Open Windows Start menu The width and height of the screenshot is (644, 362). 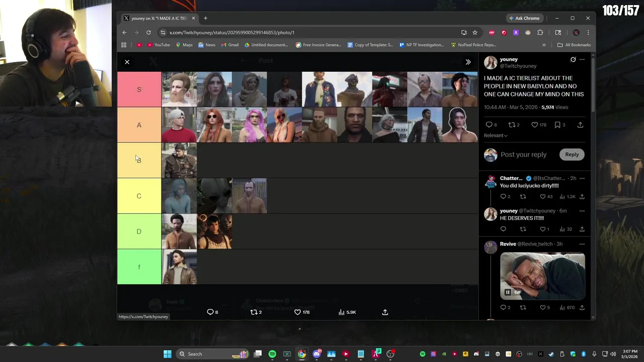pos(167,354)
